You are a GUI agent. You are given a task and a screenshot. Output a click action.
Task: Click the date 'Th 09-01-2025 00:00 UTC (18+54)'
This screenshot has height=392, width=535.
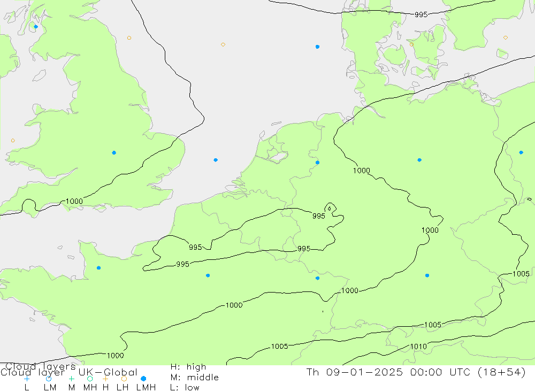click(x=416, y=372)
